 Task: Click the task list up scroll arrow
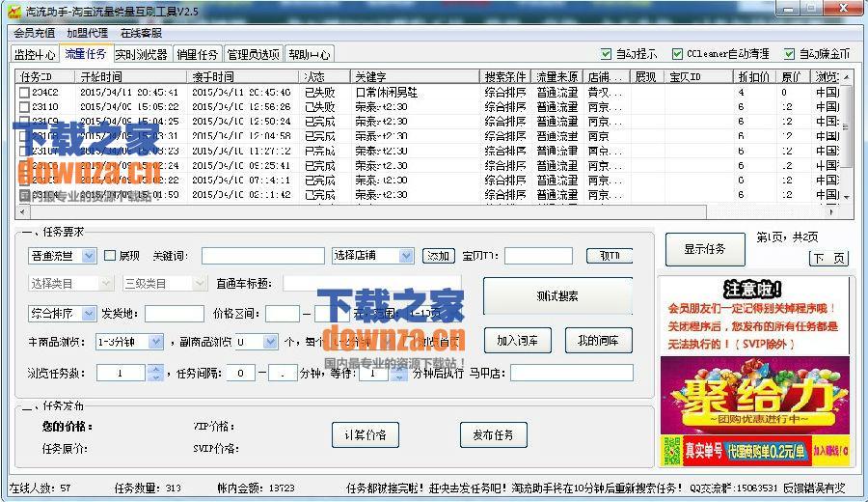click(846, 76)
